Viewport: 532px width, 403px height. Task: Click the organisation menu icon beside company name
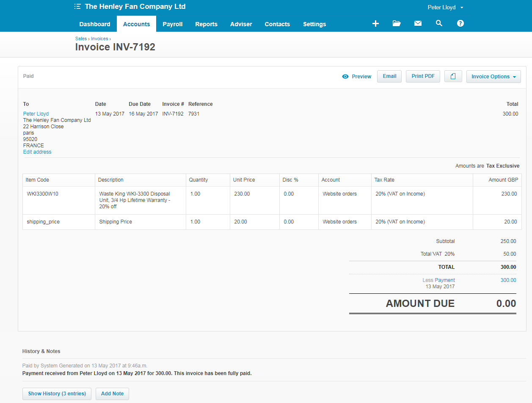pyautogui.click(x=77, y=7)
